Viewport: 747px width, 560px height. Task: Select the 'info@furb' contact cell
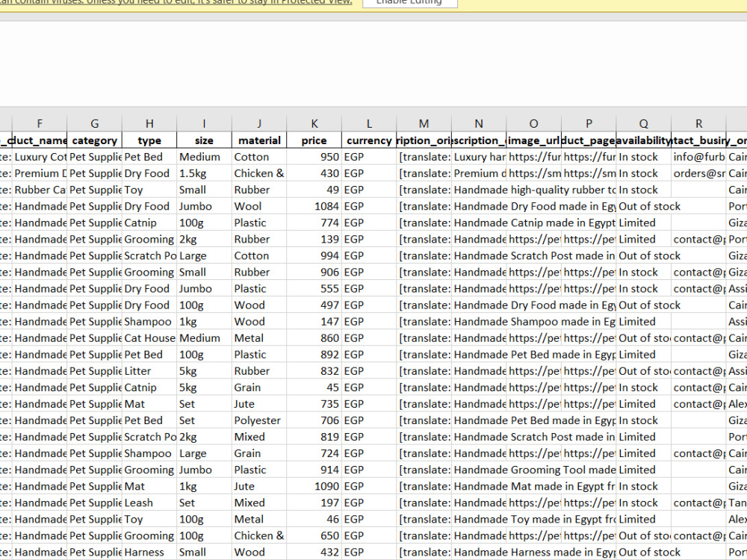click(698, 157)
